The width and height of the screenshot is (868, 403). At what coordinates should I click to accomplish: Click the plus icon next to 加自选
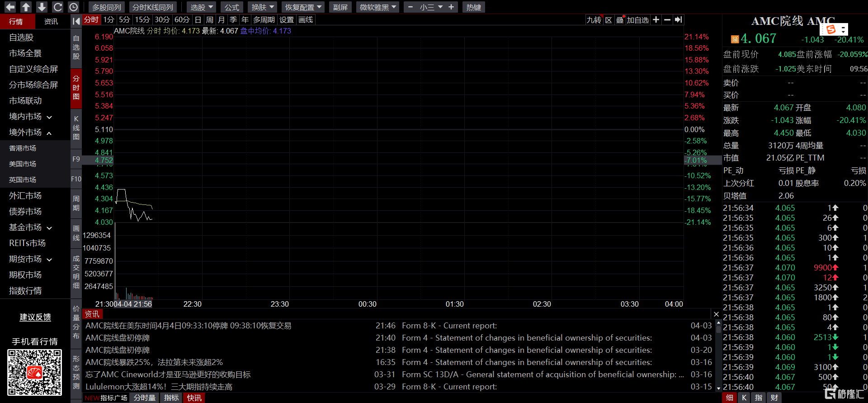click(656, 20)
